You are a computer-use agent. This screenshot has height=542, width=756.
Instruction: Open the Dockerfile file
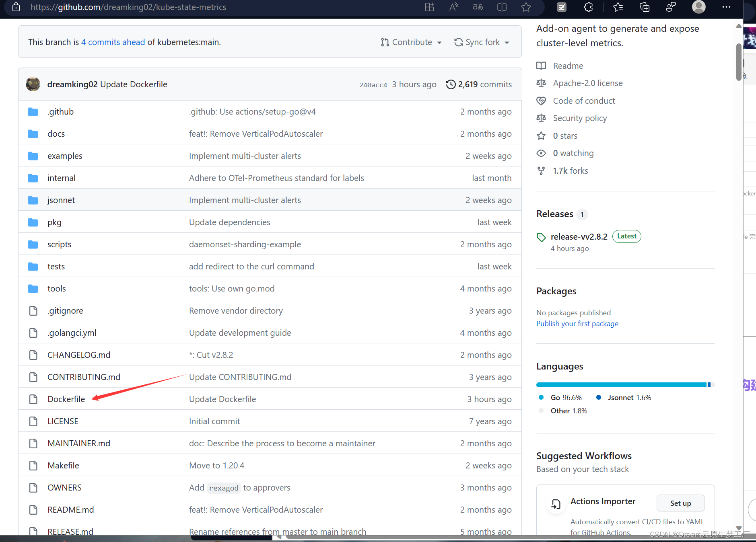(66, 399)
